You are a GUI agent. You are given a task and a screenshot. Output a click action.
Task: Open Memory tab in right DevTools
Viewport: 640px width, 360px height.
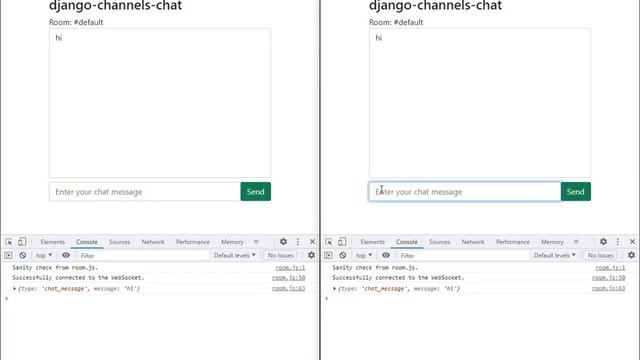click(x=552, y=242)
